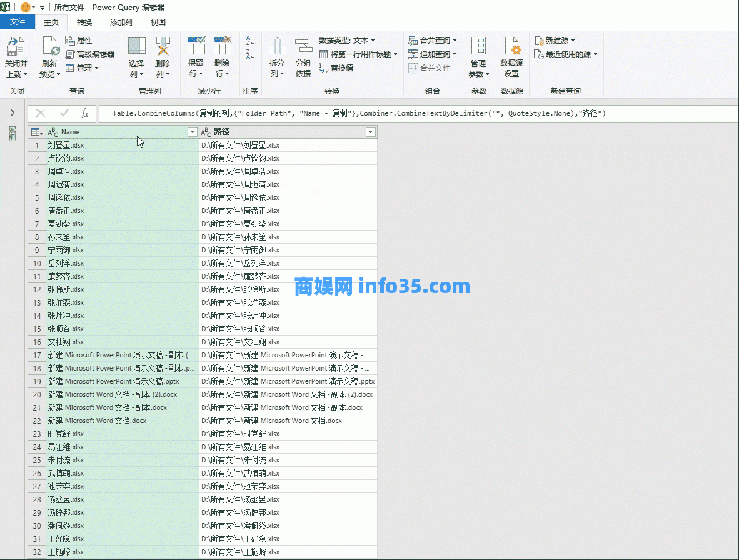Click the Refresh Preview (刷新预览) icon
The image size is (739, 560).
coord(50,47)
